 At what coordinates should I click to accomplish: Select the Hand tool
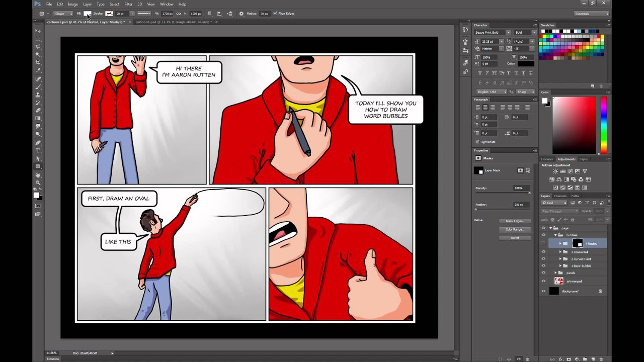38,174
